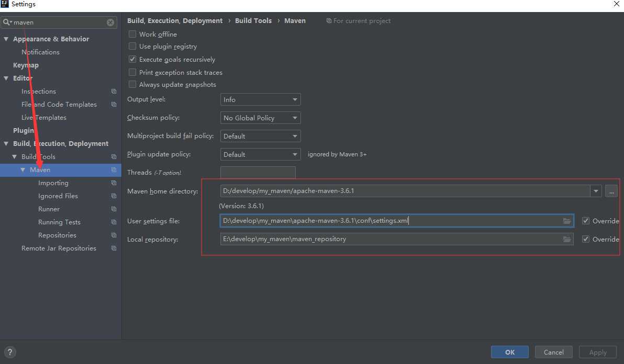Toggle Override for User settings file
Viewport: 624px width, 364px height.
(x=586, y=221)
